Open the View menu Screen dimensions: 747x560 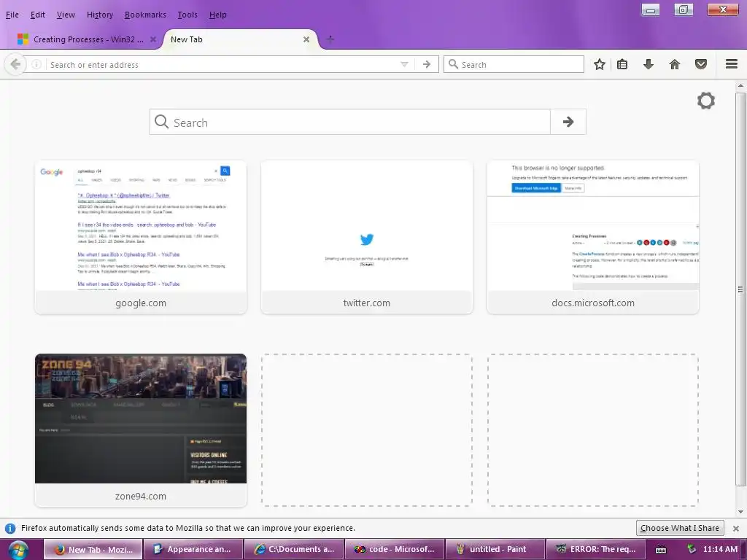click(66, 15)
